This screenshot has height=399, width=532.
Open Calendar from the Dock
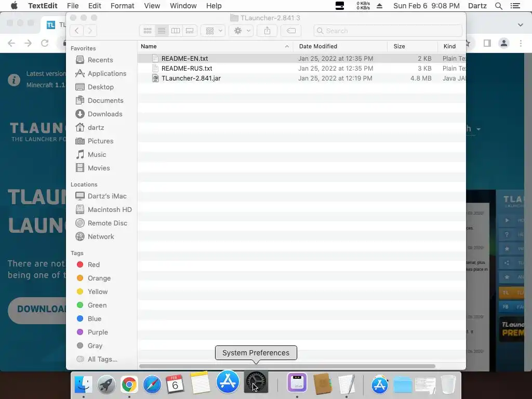pyautogui.click(x=175, y=384)
